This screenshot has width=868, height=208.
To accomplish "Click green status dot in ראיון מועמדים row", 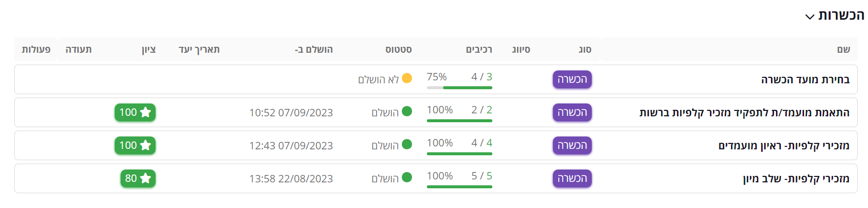I will 407,144.
